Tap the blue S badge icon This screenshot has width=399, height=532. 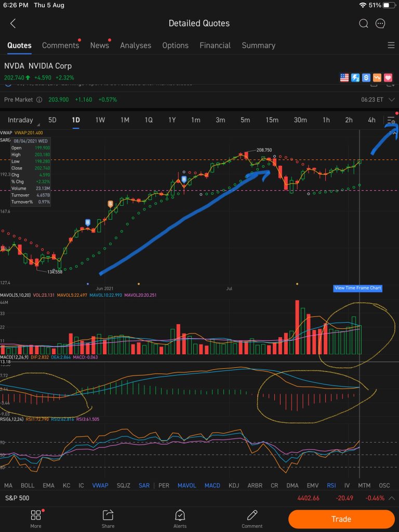[366, 78]
